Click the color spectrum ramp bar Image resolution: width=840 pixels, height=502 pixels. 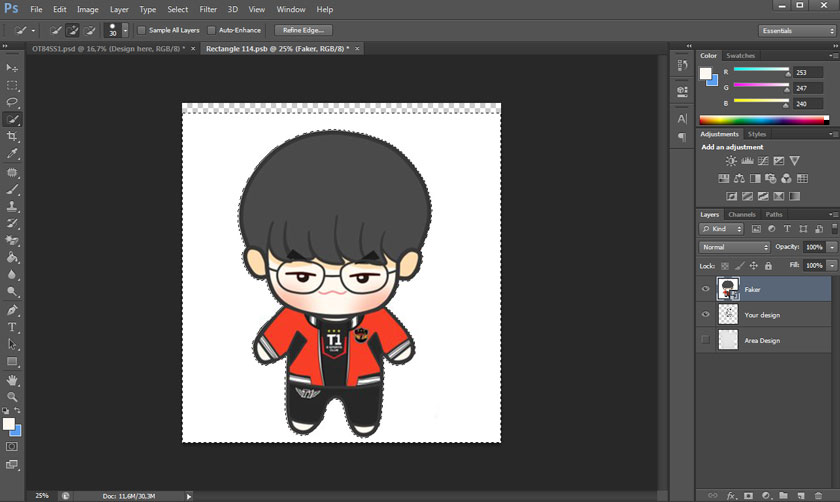click(762, 120)
